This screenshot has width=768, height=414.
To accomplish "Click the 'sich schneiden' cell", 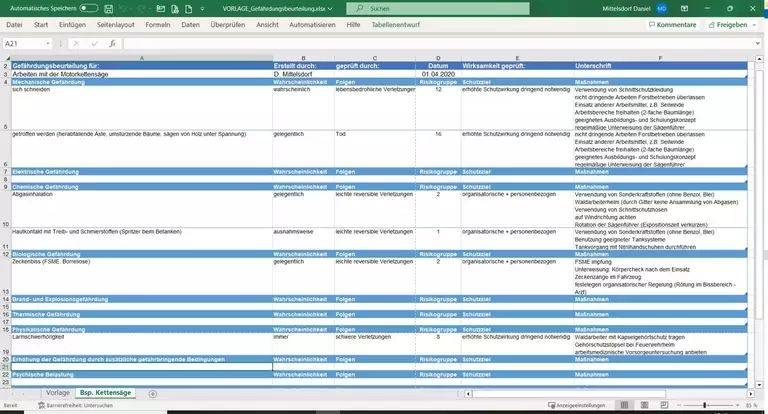I will tap(142, 108).
